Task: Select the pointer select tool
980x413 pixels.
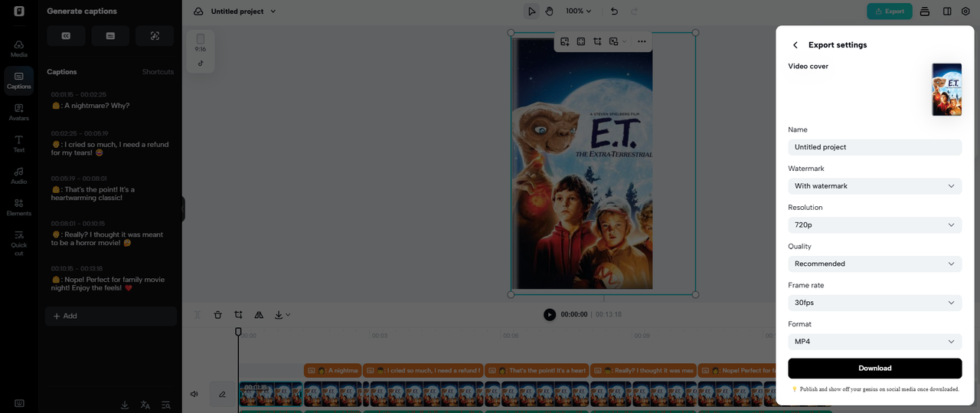Action: (x=531, y=11)
